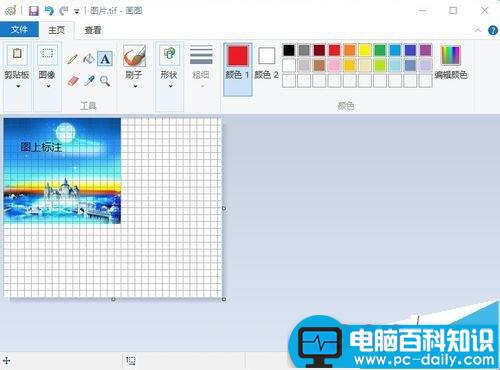The height and width of the screenshot is (370, 500).
Task: Activate 颜色 1 foreground color selector
Action: click(238, 69)
